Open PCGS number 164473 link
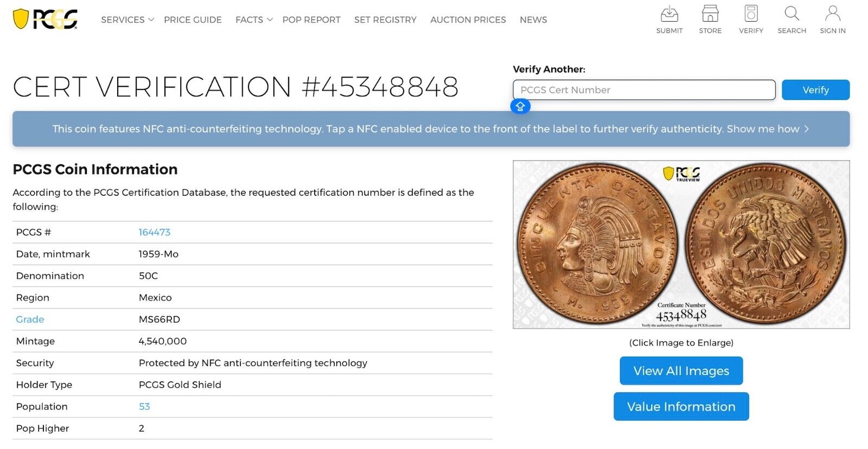Screen dimensions: 868x449 pyautogui.click(x=155, y=232)
